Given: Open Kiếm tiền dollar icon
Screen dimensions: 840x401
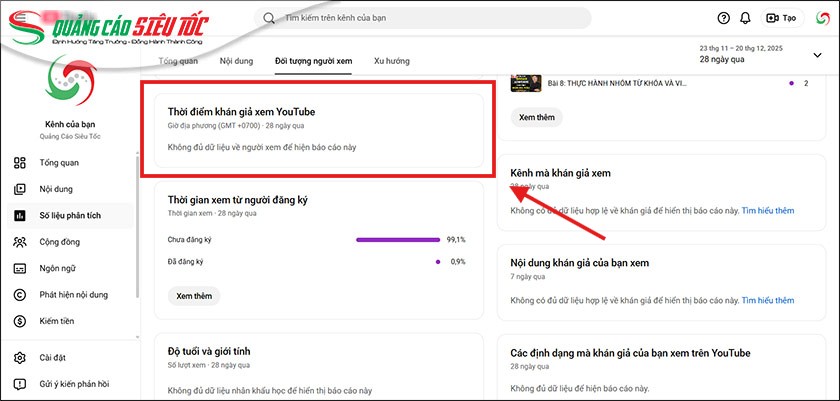Looking at the screenshot, I should (x=20, y=321).
